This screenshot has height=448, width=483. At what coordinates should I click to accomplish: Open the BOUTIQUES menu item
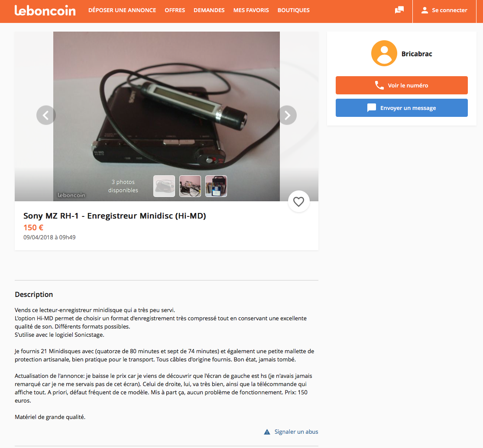tap(294, 10)
